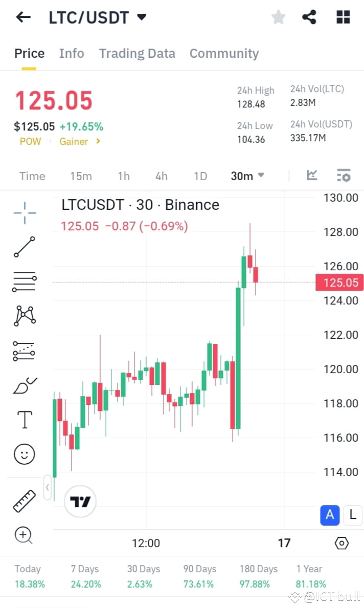
Task: Open the horizontal lines drawing tool
Action: [x=24, y=282]
